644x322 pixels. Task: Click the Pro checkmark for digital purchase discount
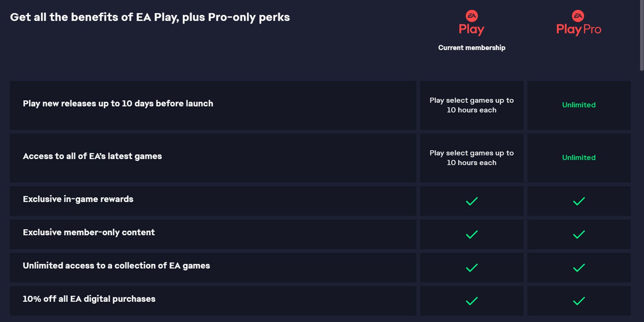(579, 301)
